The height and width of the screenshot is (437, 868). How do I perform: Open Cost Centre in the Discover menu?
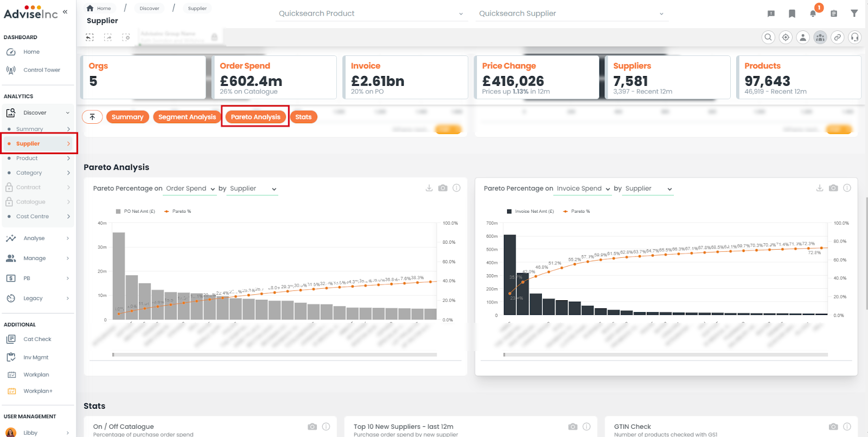[39, 217]
